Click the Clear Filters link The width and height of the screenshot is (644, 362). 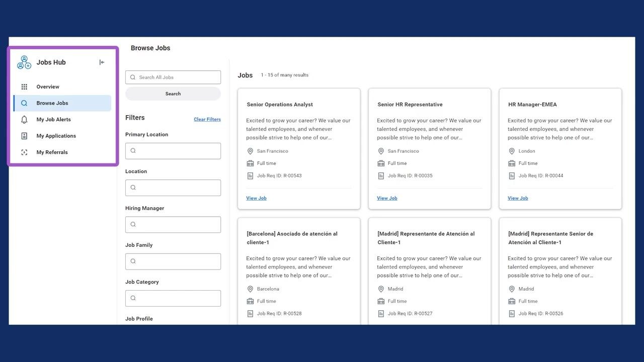[207, 120]
